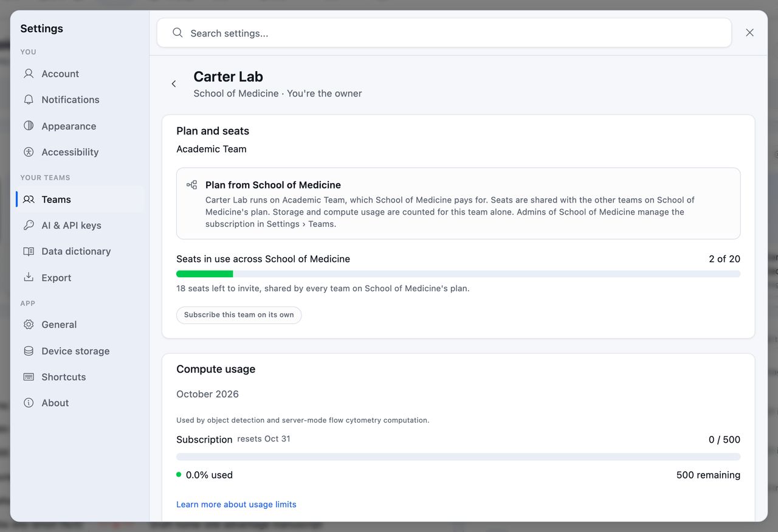Click Subscribe this team on its own
The width and height of the screenshot is (778, 532).
pyautogui.click(x=239, y=315)
